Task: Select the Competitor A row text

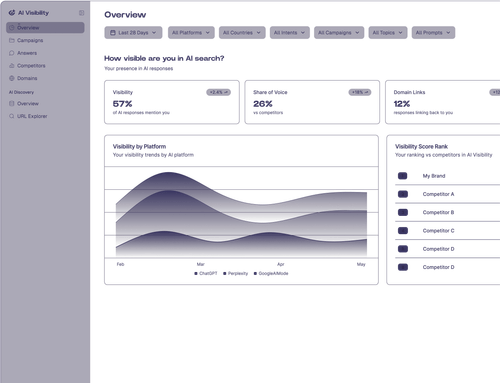Action: 438,194
